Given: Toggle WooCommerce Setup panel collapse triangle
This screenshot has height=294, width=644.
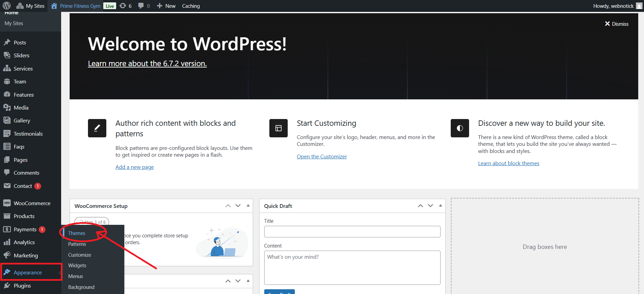Looking at the screenshot, I should (x=248, y=205).
